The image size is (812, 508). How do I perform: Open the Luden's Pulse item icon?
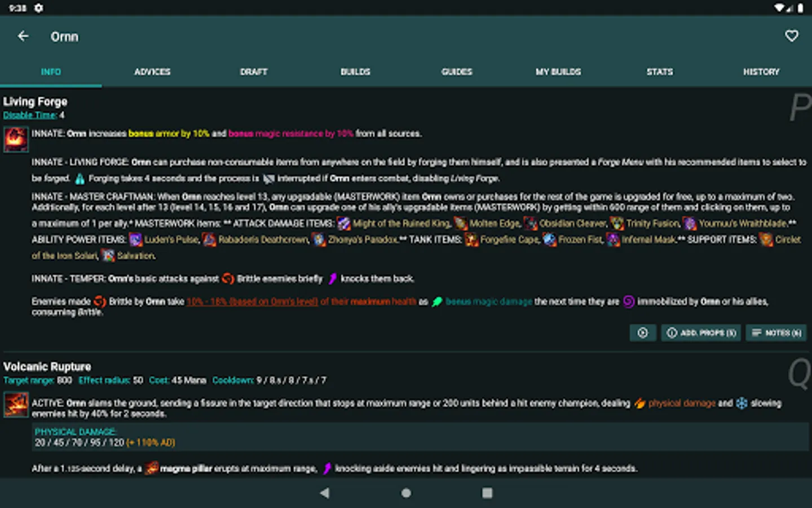point(135,239)
